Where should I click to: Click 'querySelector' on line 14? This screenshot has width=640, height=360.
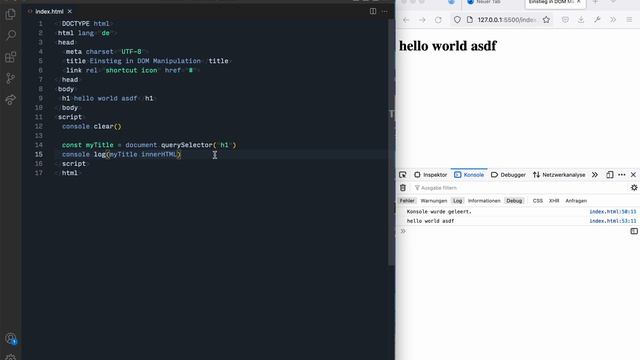[187, 145]
